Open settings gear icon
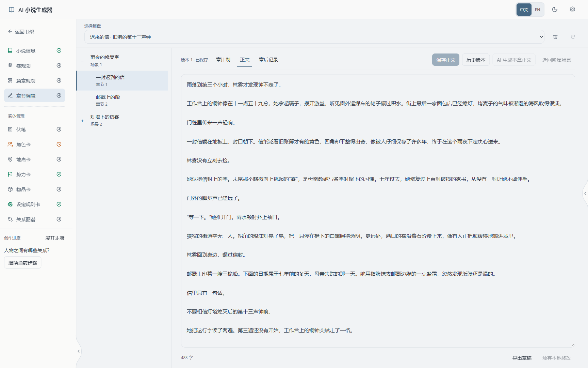588x368 pixels. 572,10
